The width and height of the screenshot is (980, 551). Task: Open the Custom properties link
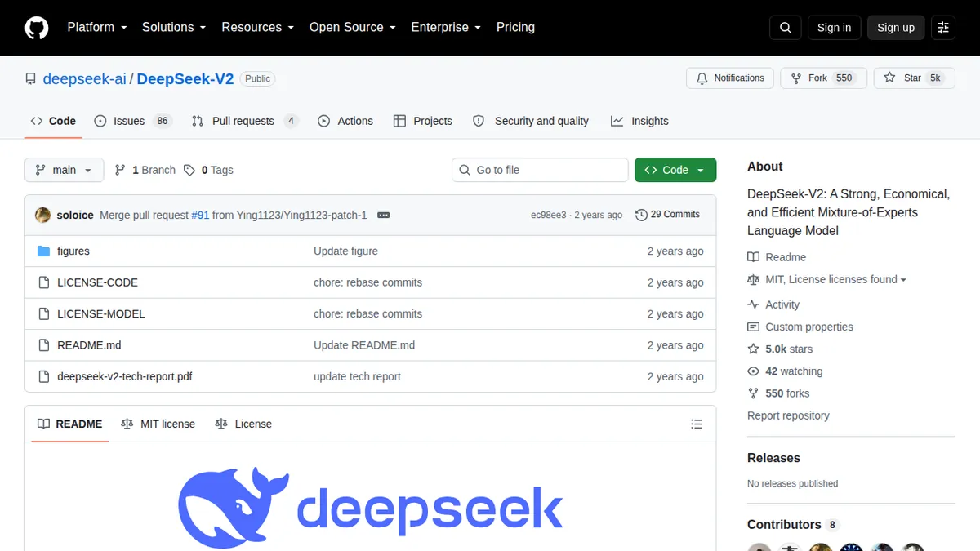tap(809, 327)
